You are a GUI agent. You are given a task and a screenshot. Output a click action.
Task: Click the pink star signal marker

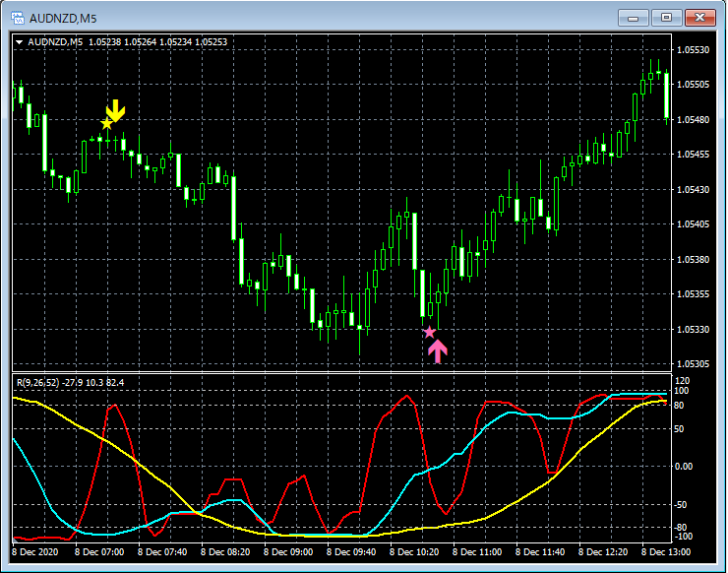(x=430, y=332)
